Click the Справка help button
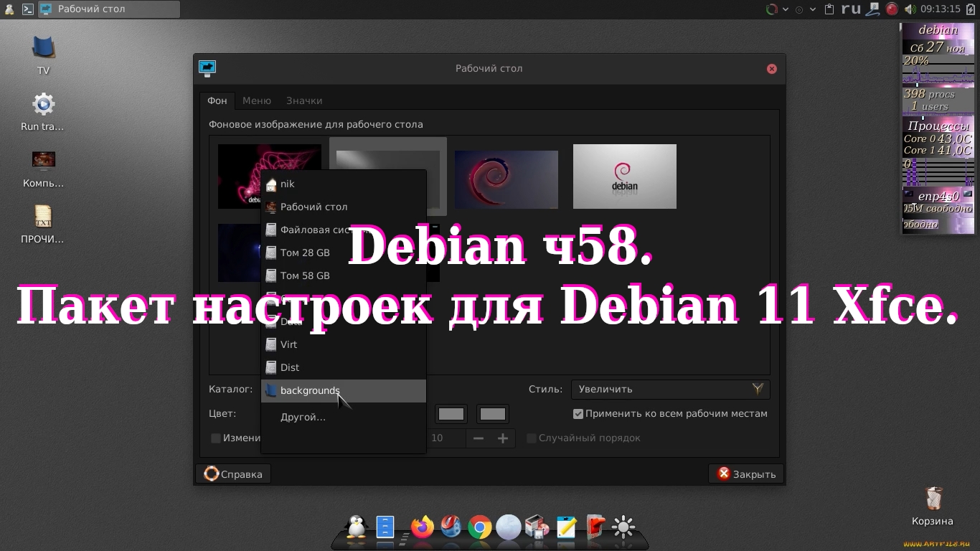The image size is (980, 551). tap(233, 474)
